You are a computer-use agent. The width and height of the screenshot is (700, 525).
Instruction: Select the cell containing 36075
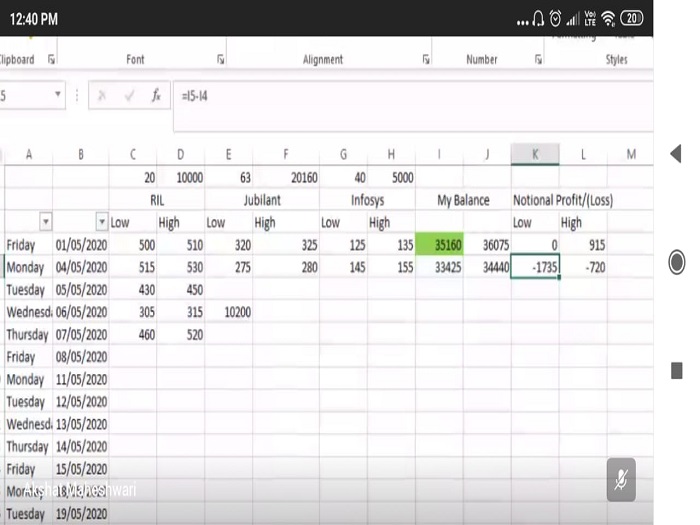[x=487, y=245]
